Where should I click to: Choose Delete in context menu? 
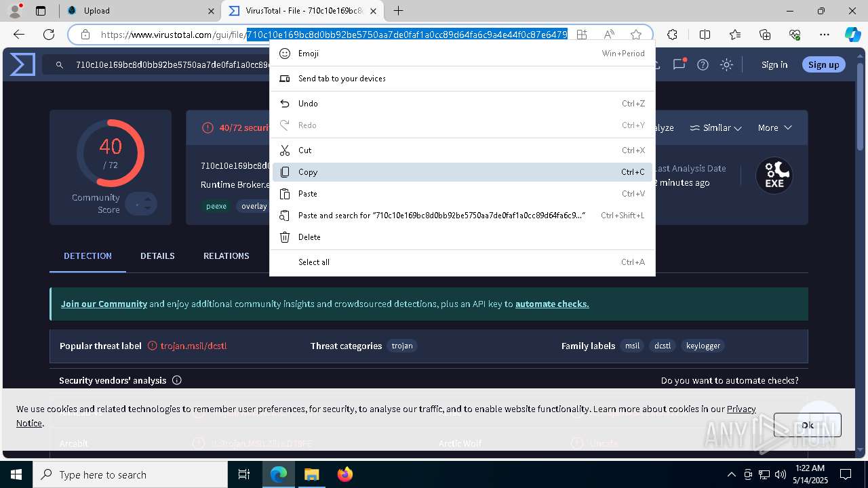tap(462, 237)
